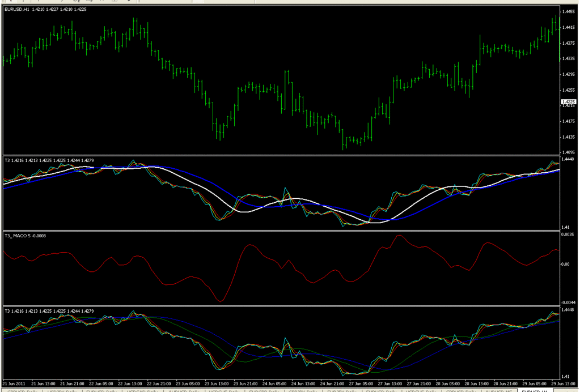Click the 29 Jun 05:00 time label

[x=534, y=384]
